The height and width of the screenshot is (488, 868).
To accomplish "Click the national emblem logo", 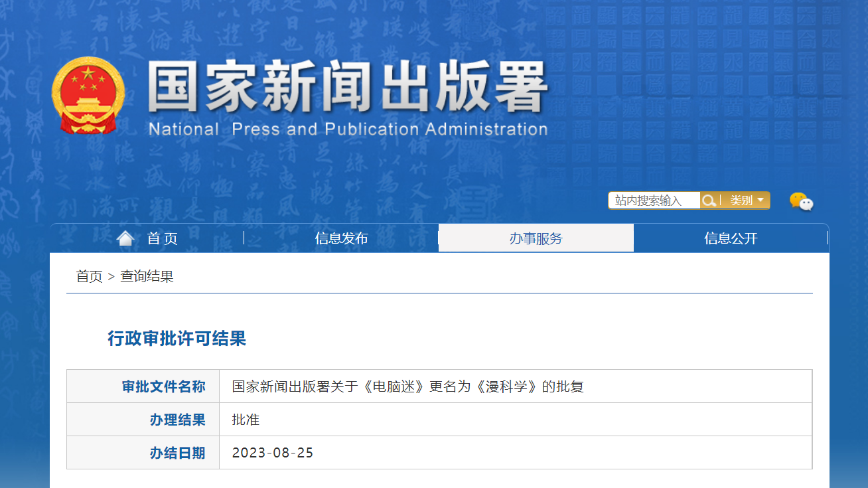I will (x=88, y=95).
